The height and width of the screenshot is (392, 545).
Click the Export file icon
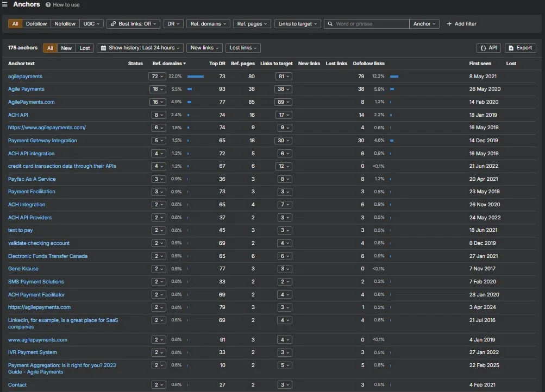pyautogui.click(x=511, y=48)
